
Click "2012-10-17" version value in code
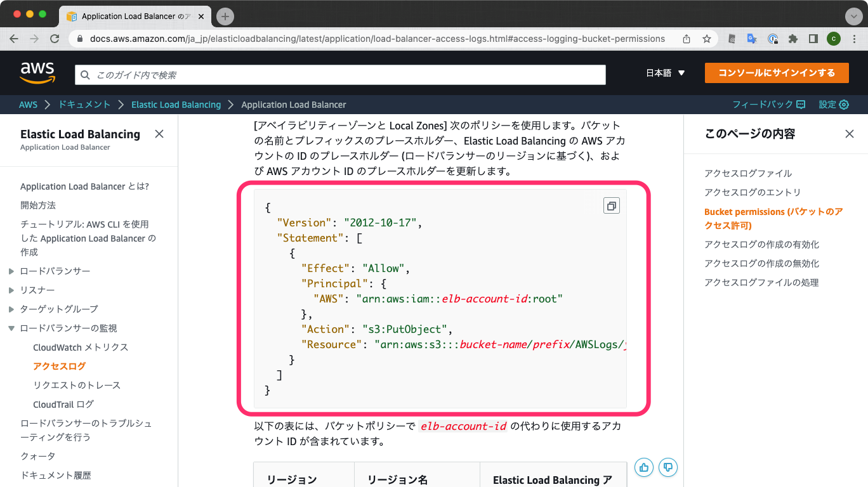pos(380,223)
